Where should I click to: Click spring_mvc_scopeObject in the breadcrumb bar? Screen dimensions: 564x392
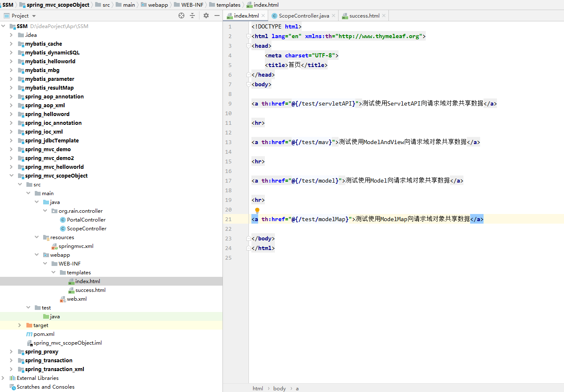coord(58,5)
